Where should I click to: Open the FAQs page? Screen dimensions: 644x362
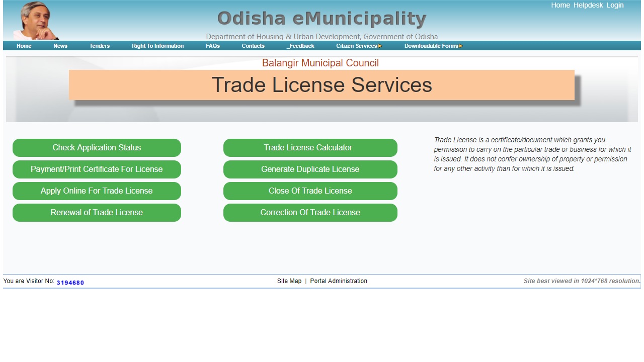coord(213,46)
